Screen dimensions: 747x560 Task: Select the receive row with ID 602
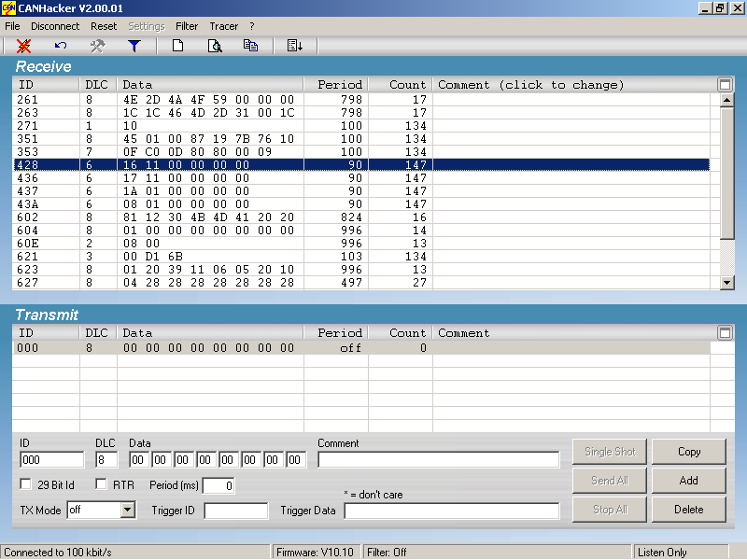point(361,217)
